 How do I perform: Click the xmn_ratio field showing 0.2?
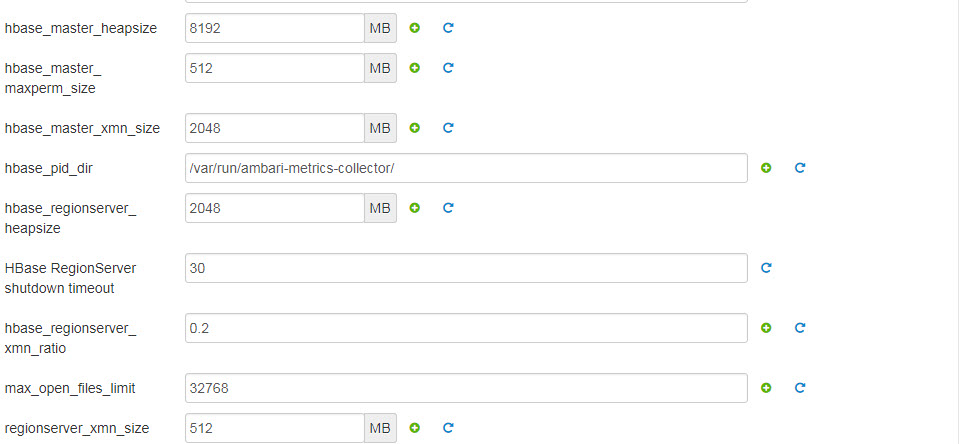[x=466, y=328]
